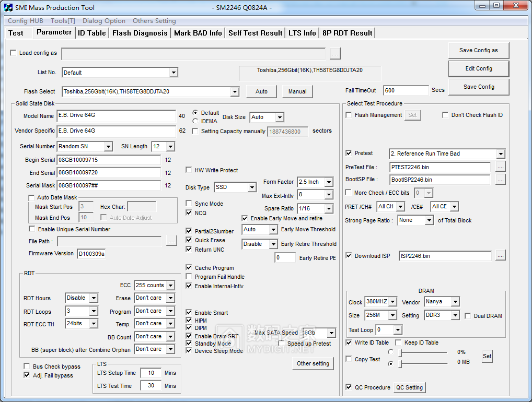Switch to the Flash Diagnosis tab

pyautogui.click(x=140, y=33)
